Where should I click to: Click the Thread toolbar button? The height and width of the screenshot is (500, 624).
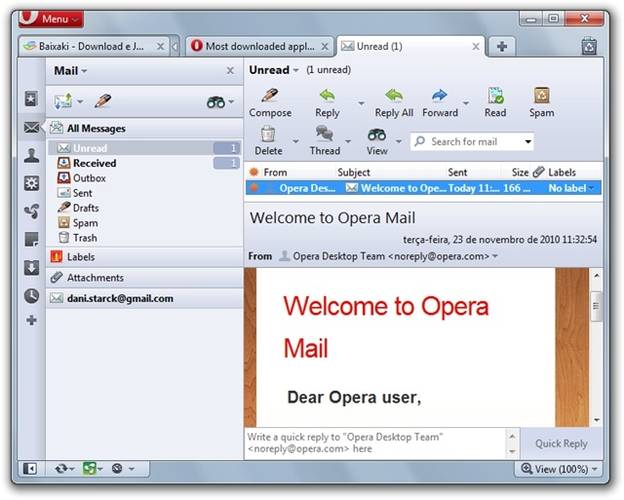[325, 141]
